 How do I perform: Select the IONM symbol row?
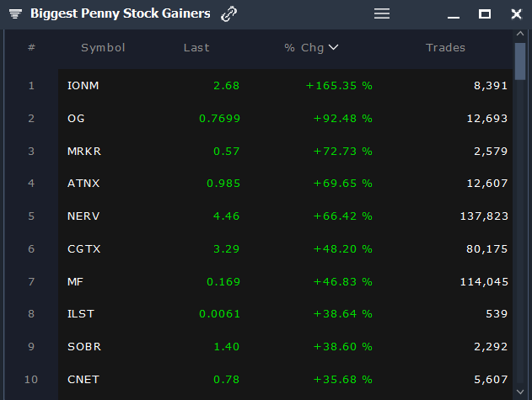(x=285, y=85)
